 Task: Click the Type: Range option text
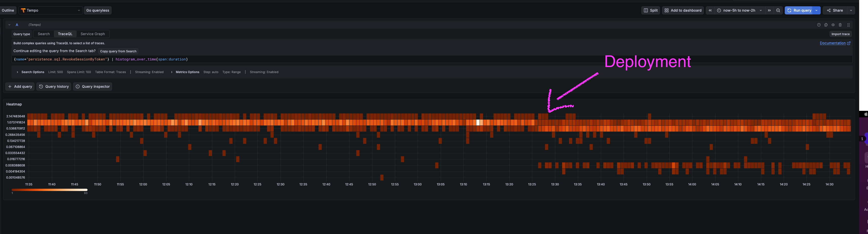tap(231, 72)
